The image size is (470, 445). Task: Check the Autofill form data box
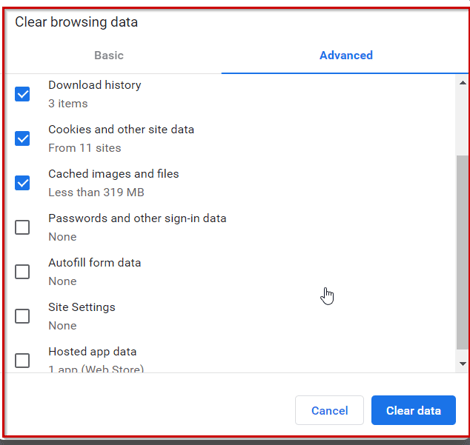click(x=22, y=272)
